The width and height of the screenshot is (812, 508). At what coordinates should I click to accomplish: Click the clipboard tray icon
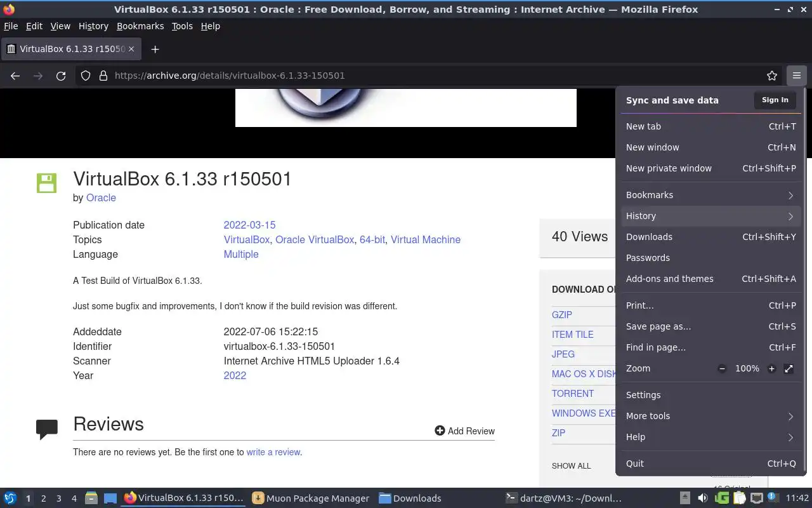[739, 498]
